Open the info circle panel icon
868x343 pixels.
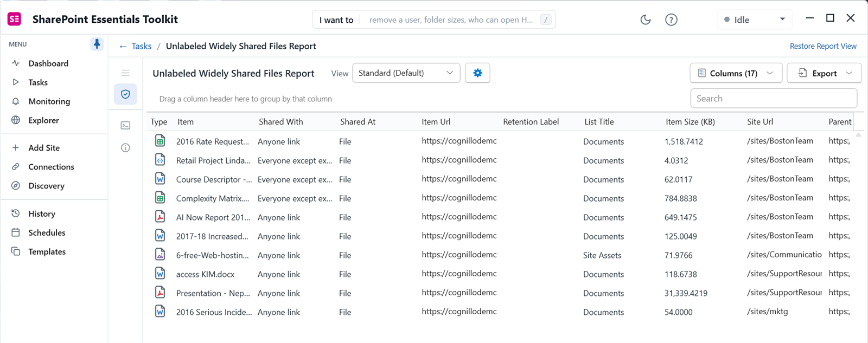(125, 147)
